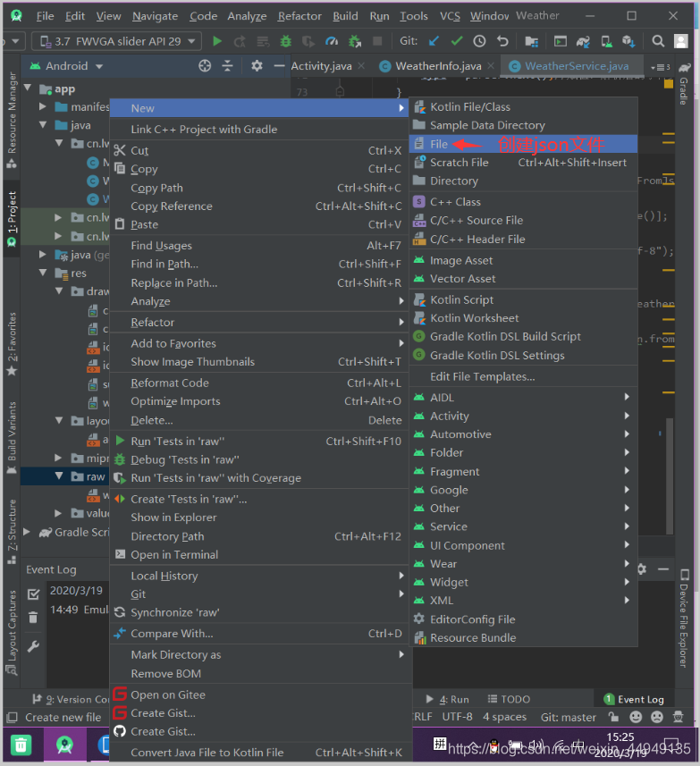
Task: Open Project Structure folder icon
Action: 531,41
